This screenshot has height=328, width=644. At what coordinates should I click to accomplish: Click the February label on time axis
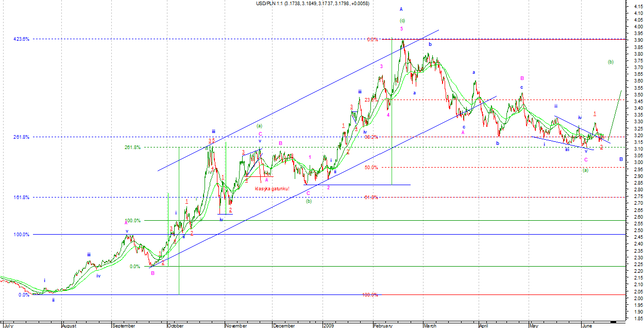point(384,325)
